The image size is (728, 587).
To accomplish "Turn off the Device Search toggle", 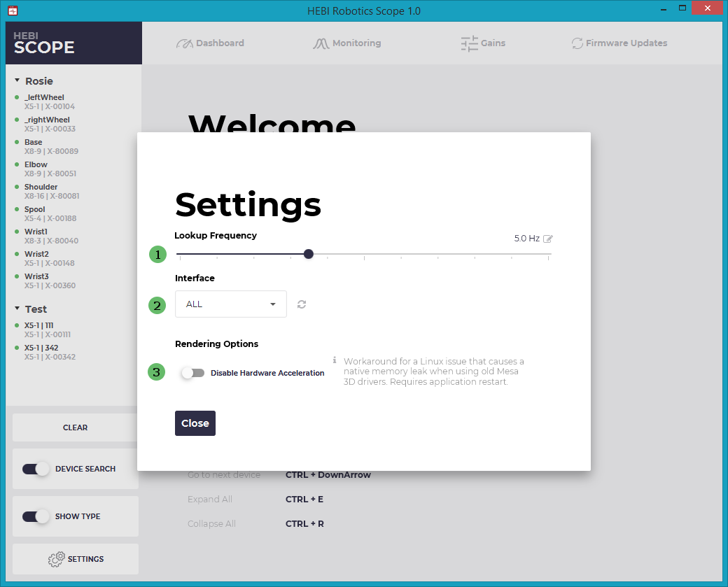I will 35,469.
